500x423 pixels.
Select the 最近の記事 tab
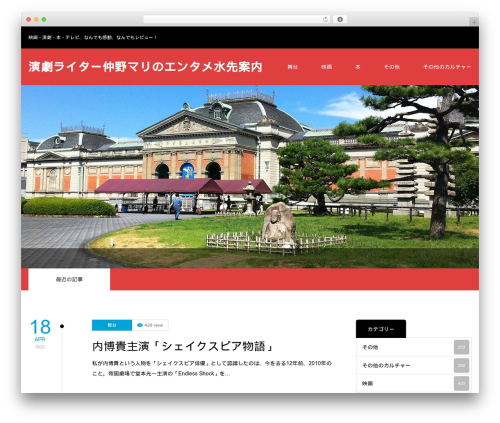(69, 279)
